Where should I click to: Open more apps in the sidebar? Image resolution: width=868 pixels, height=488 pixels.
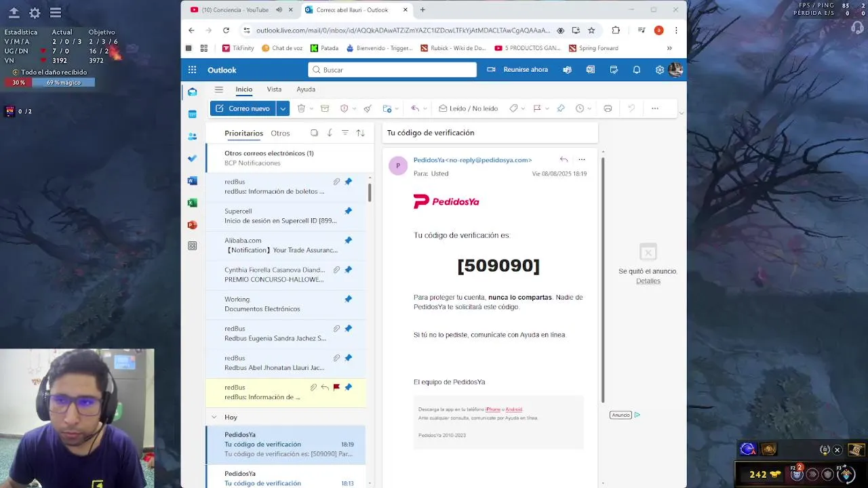click(193, 246)
